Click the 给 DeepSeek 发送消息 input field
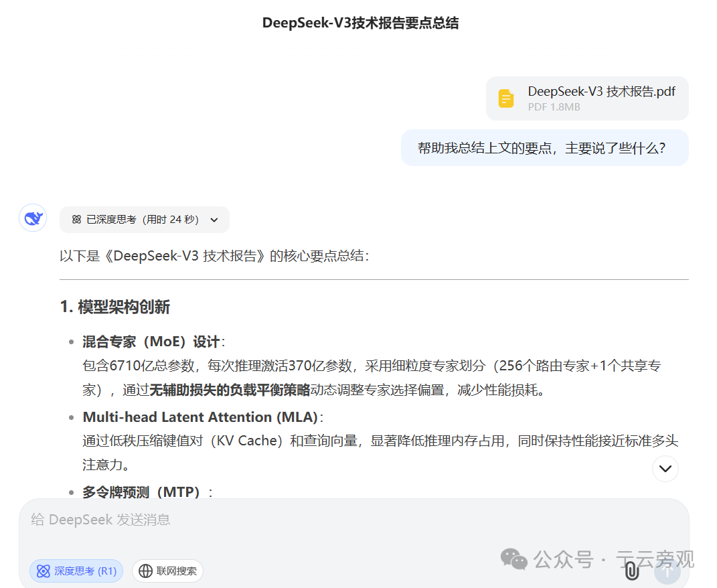Screen dimensions: 717x588 pos(354,520)
